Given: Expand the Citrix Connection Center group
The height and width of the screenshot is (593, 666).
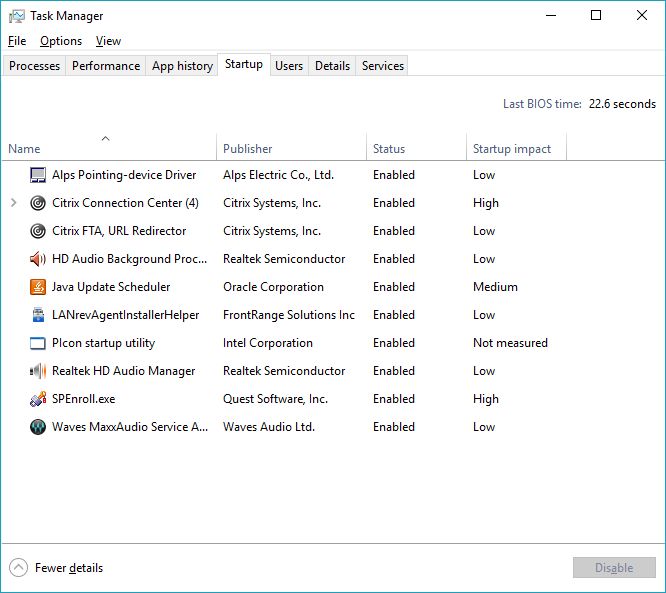Looking at the screenshot, I should [13, 203].
